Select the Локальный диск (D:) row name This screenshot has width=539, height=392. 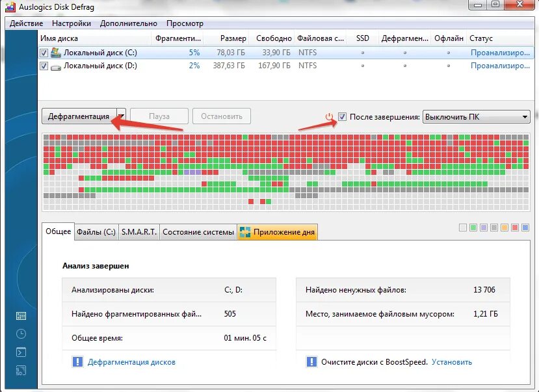(x=100, y=66)
